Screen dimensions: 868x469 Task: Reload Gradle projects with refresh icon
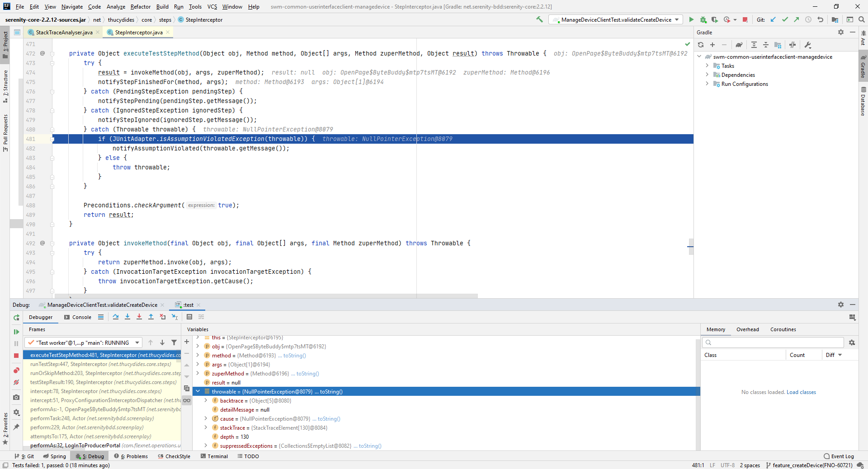coord(701,45)
